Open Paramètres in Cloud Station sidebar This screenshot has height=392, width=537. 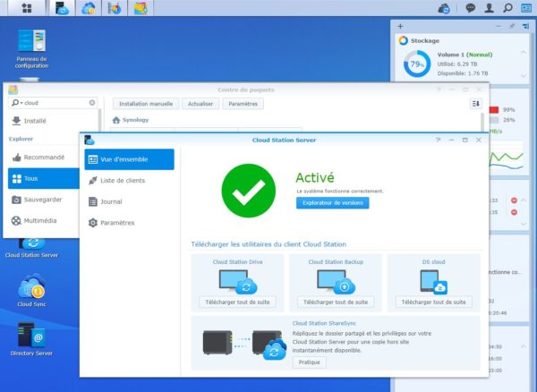(129, 223)
